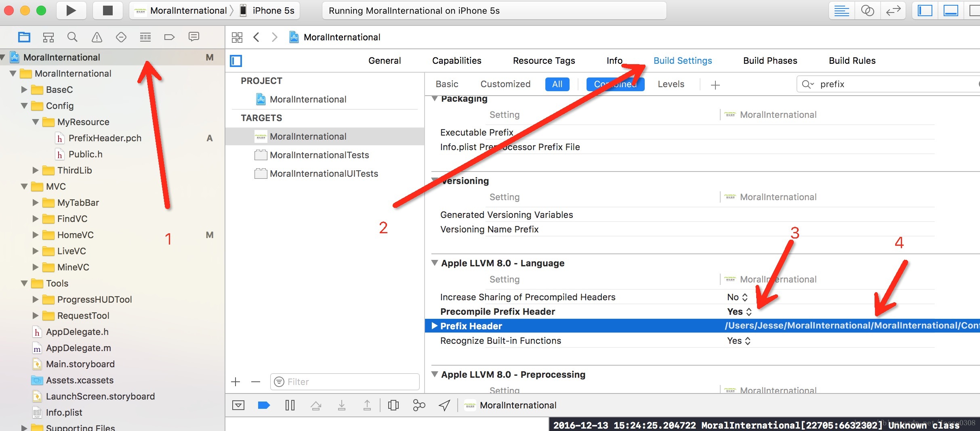The image size is (980, 431).
Task: Click the Simulate Location arrow icon
Action: click(x=444, y=405)
